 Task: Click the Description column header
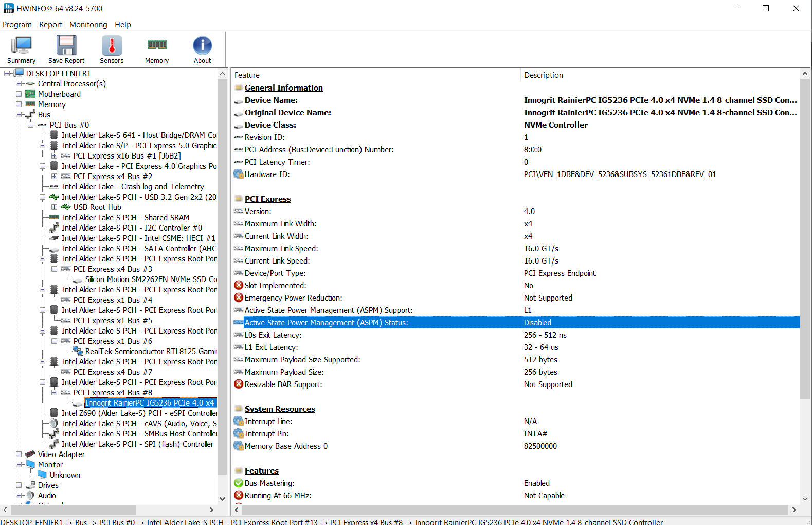(660, 75)
